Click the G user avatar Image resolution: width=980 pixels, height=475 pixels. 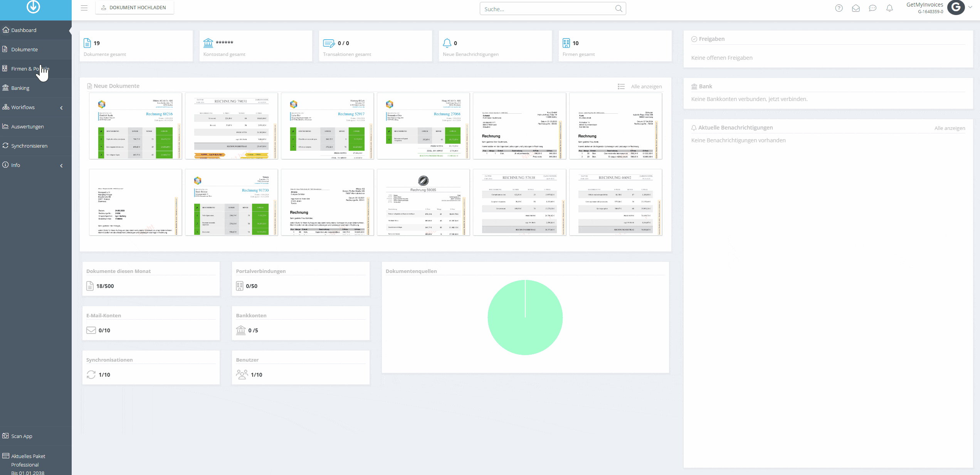(x=956, y=7)
